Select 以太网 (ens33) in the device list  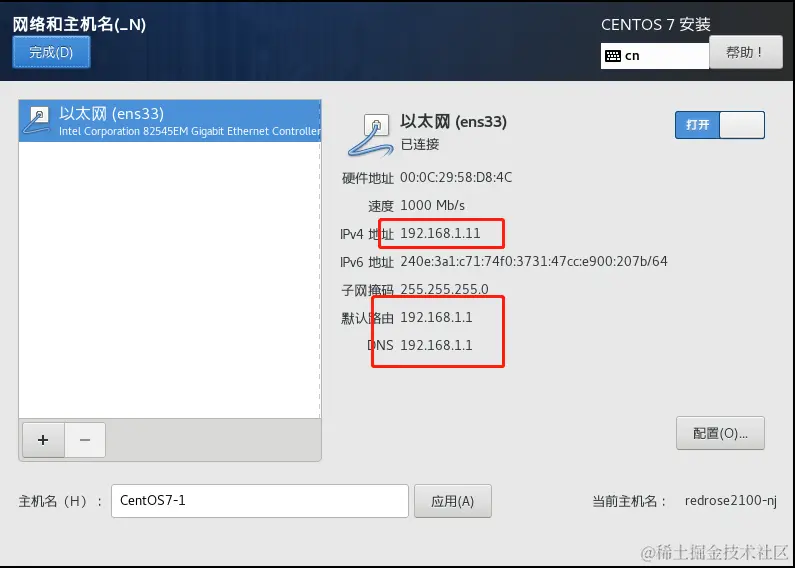(170, 121)
